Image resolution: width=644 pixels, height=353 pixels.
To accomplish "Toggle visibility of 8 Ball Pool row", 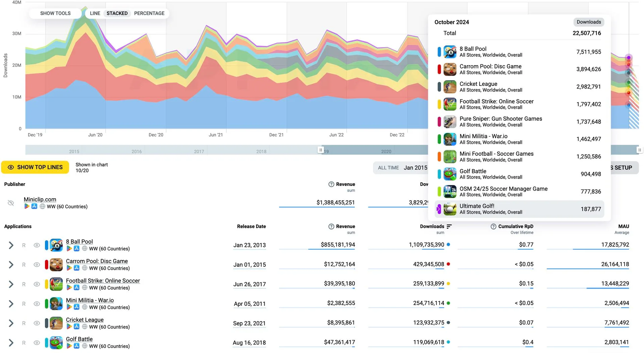I will pyautogui.click(x=37, y=245).
